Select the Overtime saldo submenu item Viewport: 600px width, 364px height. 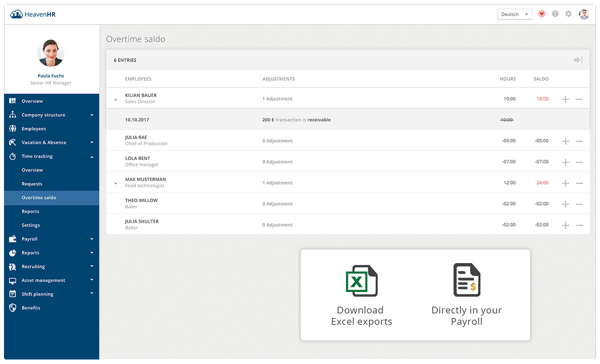coord(51,197)
